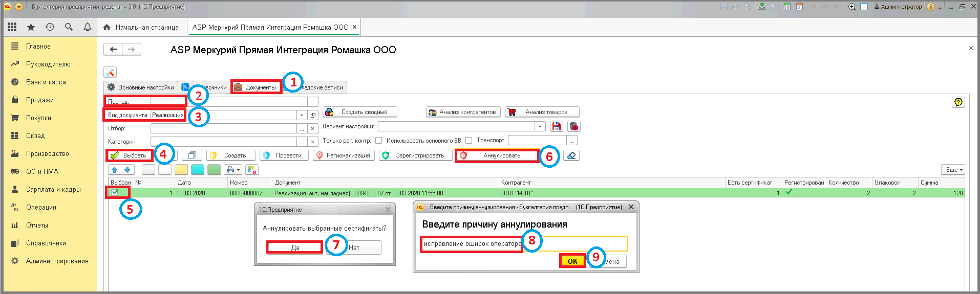
Task: Delete settings variant icon
Action: [574, 126]
